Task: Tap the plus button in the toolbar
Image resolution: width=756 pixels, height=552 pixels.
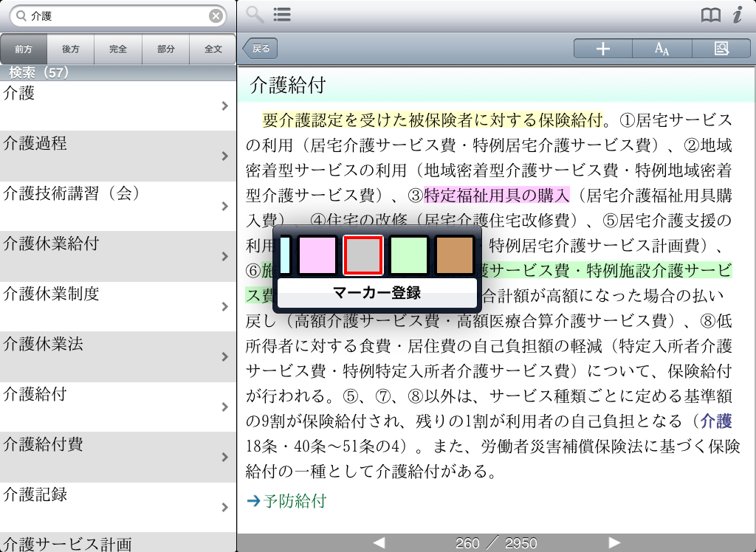Action: click(x=603, y=49)
